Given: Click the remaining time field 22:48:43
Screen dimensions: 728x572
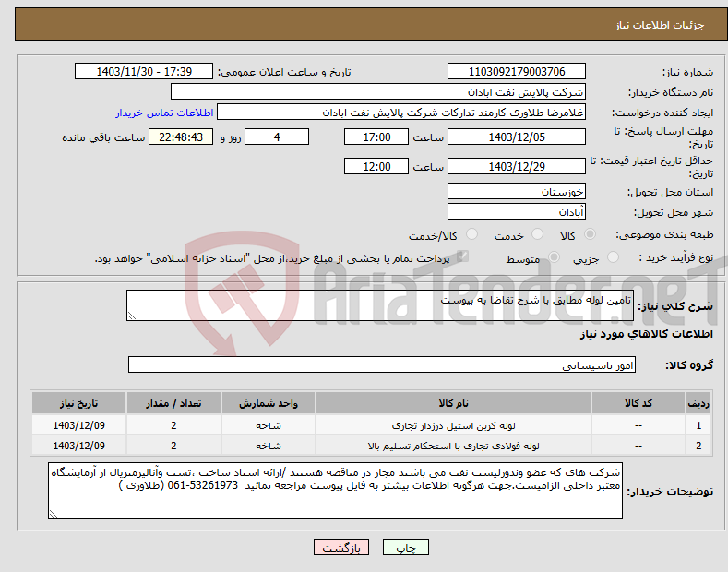Looking at the screenshot, I should (181, 137).
